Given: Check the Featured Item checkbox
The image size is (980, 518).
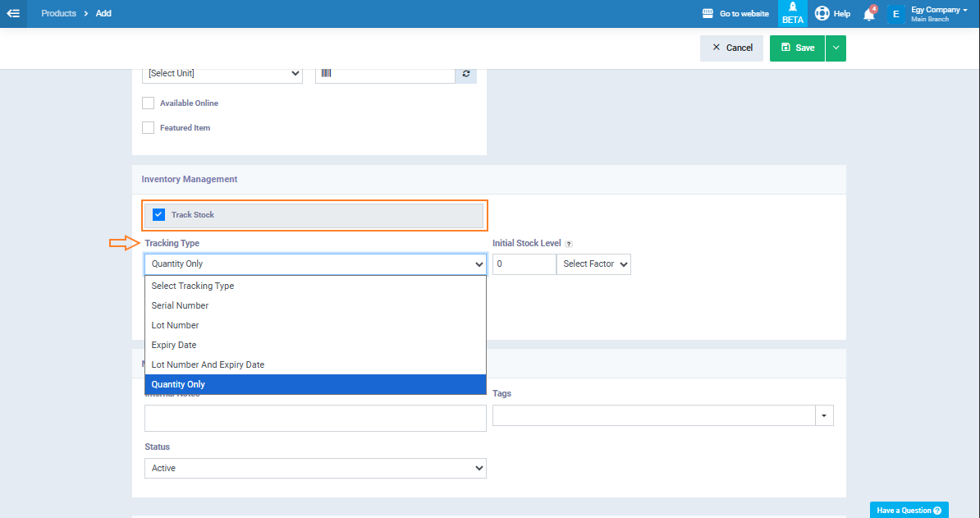Looking at the screenshot, I should point(149,128).
